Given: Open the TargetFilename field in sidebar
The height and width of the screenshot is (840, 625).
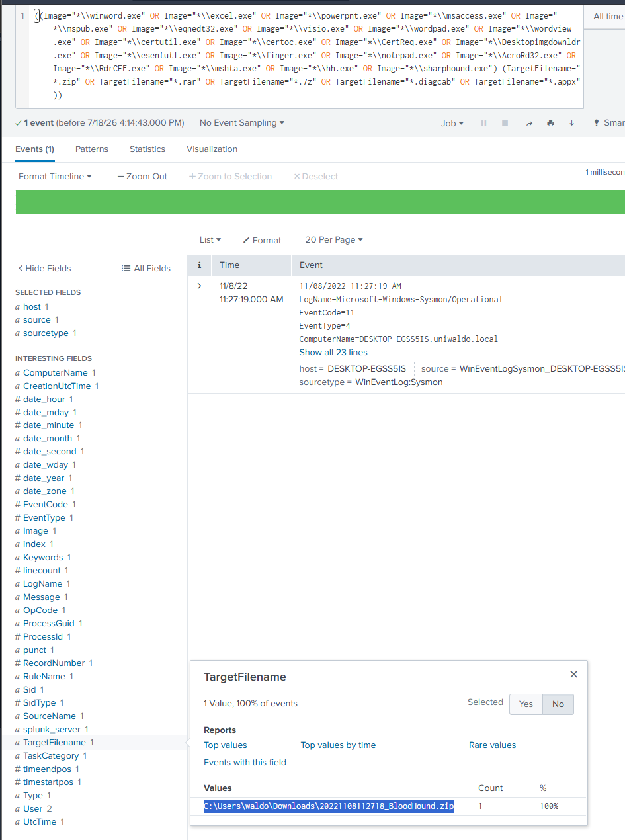Looking at the screenshot, I should pyautogui.click(x=54, y=742).
